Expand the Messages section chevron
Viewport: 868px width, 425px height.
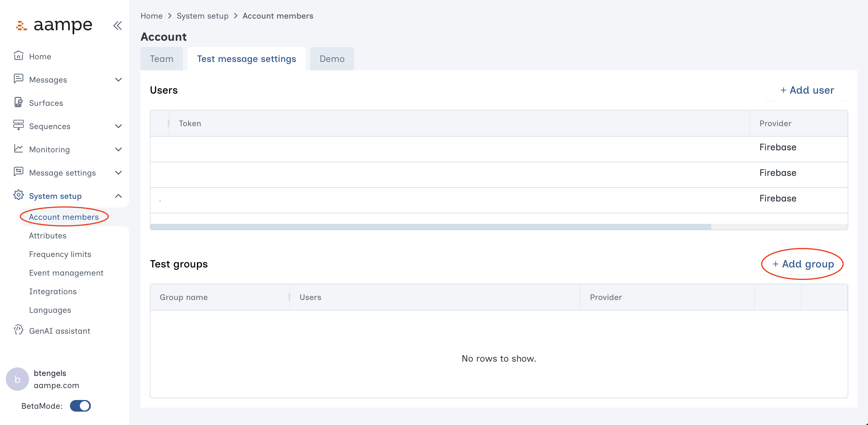pos(118,79)
